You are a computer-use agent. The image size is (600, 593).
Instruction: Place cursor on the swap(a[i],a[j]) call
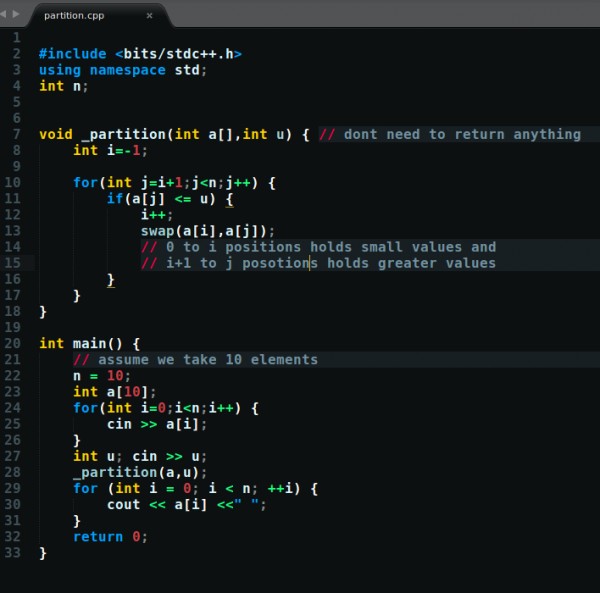(x=207, y=231)
